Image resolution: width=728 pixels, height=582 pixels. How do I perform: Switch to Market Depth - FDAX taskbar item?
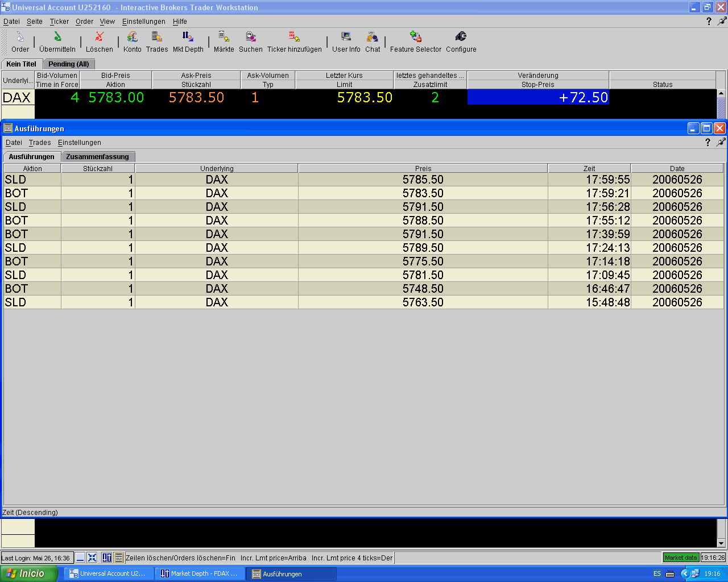coord(200,573)
